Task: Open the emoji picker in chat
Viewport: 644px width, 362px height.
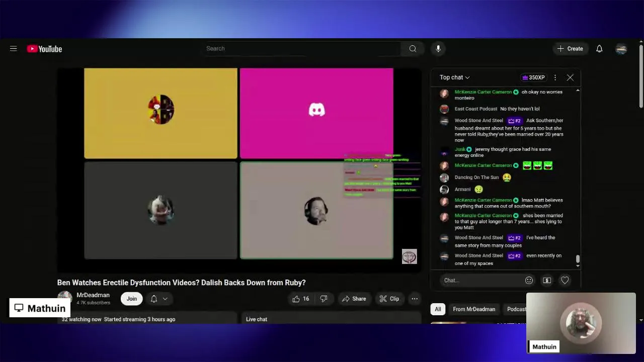Action: (x=529, y=281)
